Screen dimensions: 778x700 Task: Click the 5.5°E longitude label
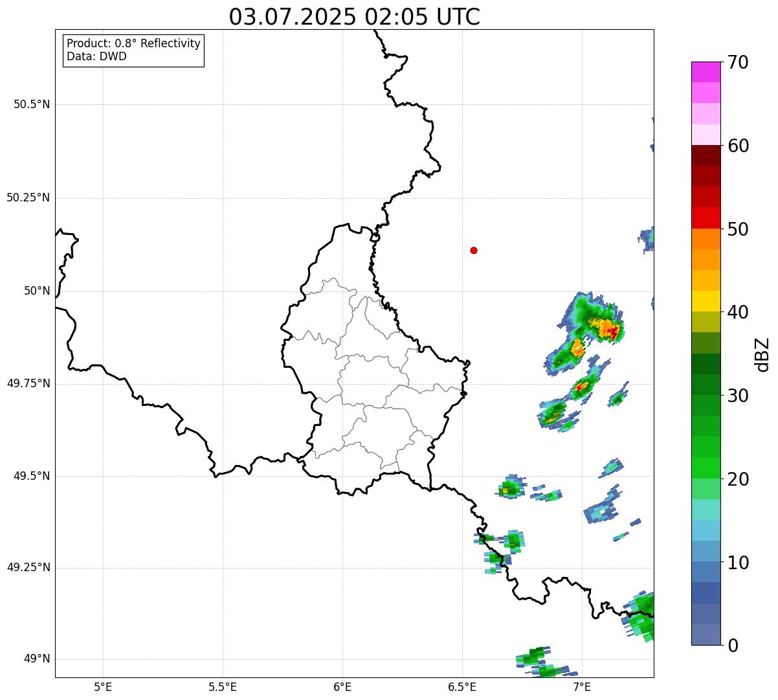(223, 686)
